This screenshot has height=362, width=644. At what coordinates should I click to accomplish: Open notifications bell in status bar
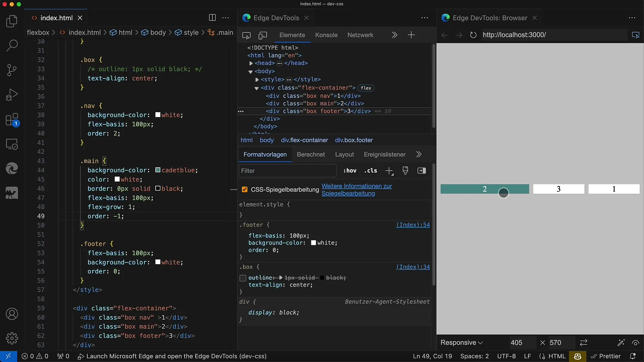click(633, 356)
